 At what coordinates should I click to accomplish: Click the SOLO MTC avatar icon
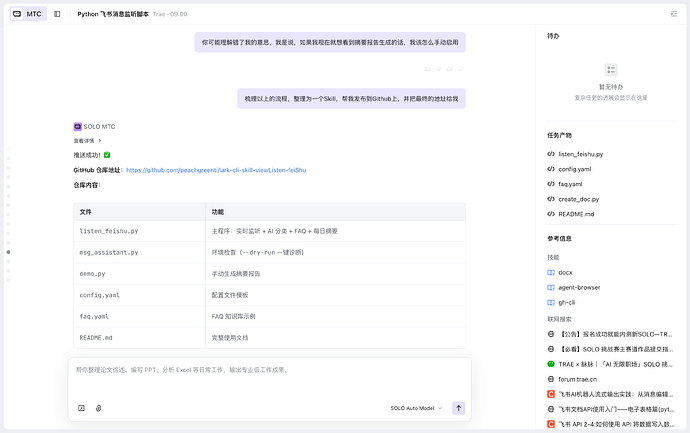click(x=77, y=127)
